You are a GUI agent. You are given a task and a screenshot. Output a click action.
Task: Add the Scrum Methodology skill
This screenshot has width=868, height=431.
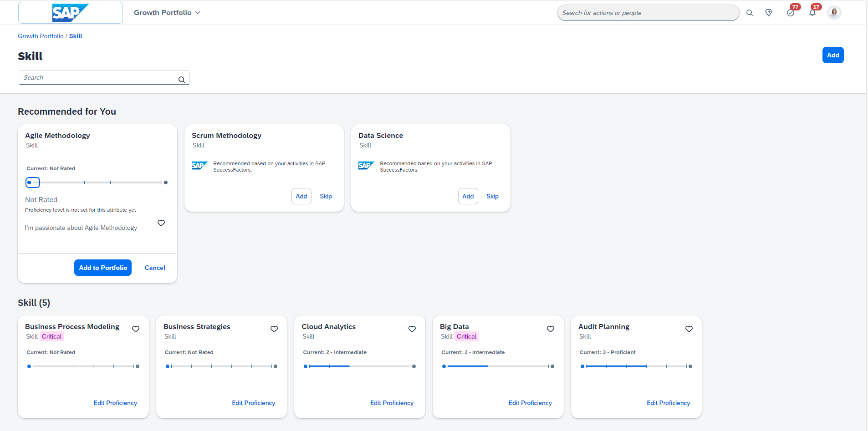301,196
